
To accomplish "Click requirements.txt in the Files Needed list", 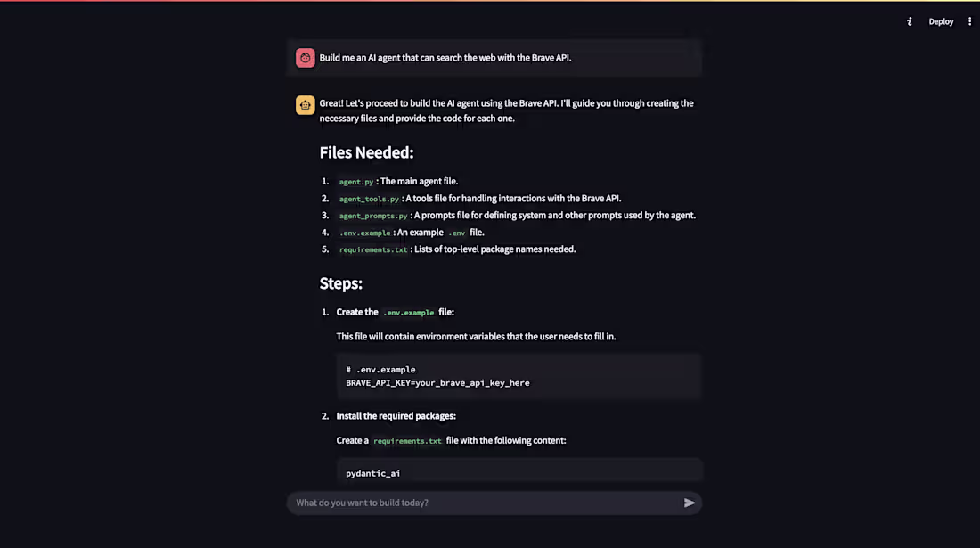I will [x=373, y=249].
